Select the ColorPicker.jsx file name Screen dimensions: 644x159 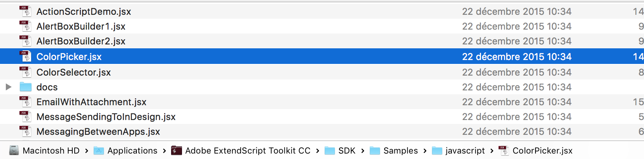(x=69, y=57)
